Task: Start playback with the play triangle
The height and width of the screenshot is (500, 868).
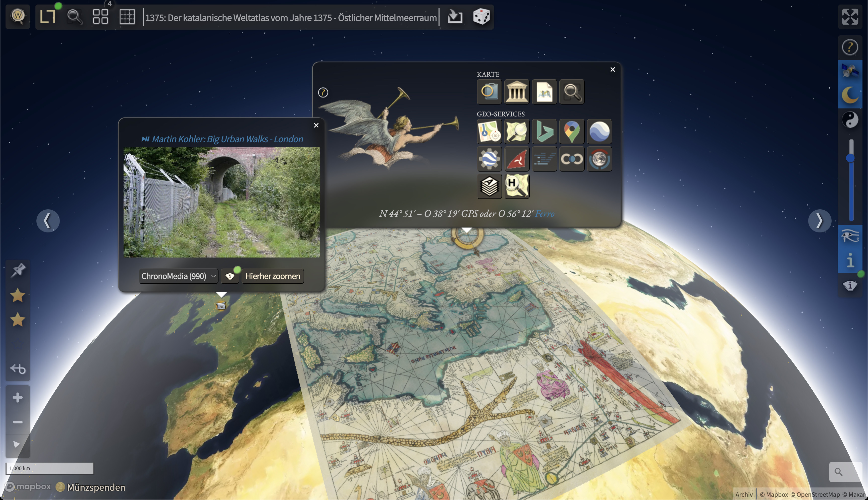Action: (x=17, y=444)
